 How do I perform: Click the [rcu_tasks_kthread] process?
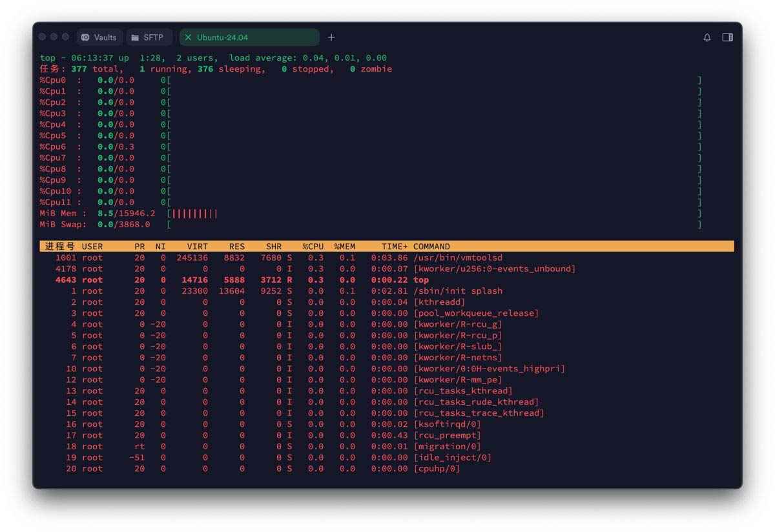[463, 391]
